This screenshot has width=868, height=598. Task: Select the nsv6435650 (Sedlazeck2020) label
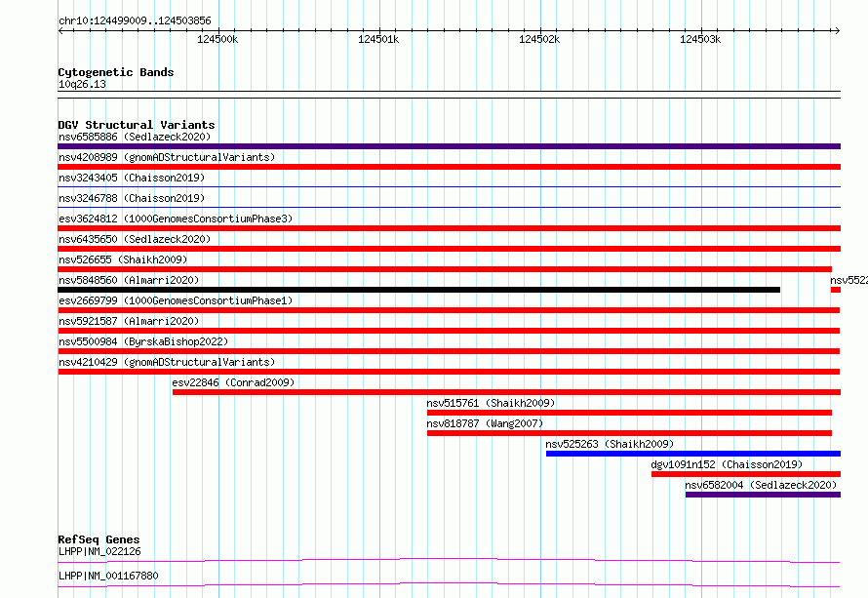(x=135, y=239)
